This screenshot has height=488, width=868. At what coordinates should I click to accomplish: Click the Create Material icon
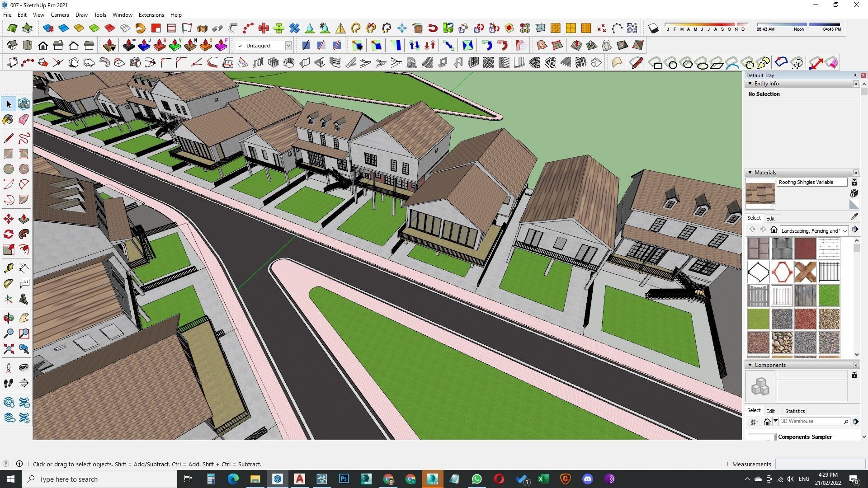pos(854,193)
